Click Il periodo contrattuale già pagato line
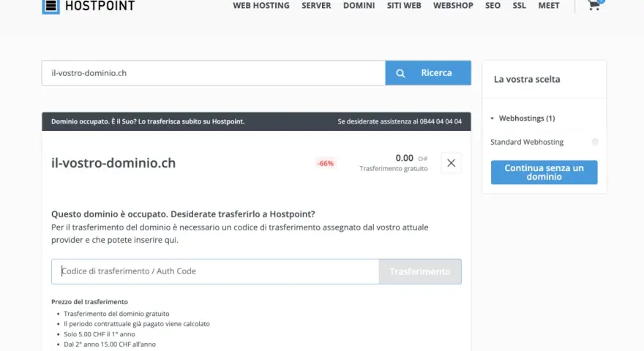The image size is (644, 351). coord(137,324)
